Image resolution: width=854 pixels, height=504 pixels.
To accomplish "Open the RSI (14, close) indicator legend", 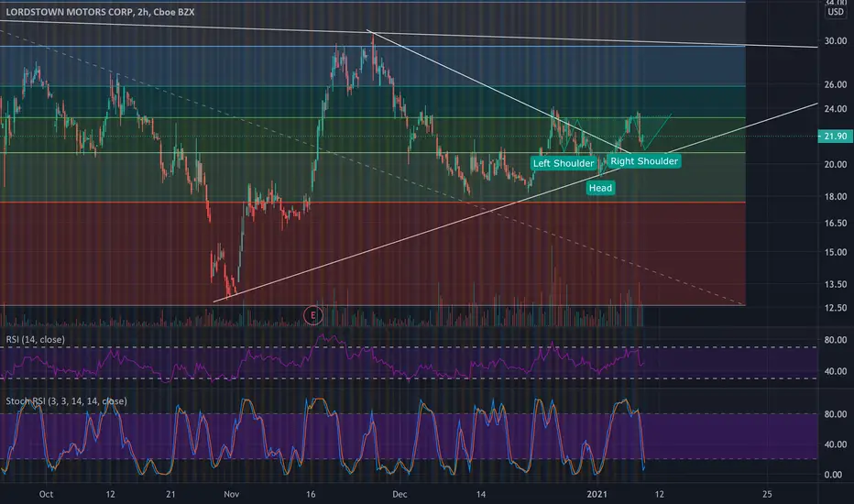I will pyautogui.click(x=36, y=339).
